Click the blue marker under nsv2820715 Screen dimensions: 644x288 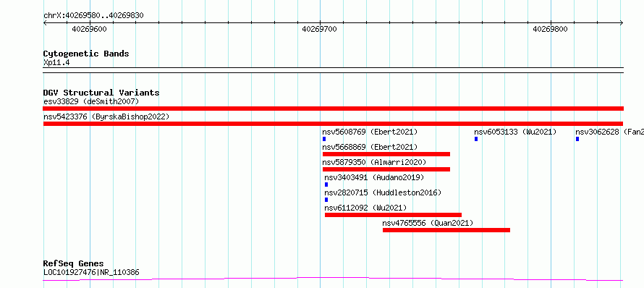(326, 200)
